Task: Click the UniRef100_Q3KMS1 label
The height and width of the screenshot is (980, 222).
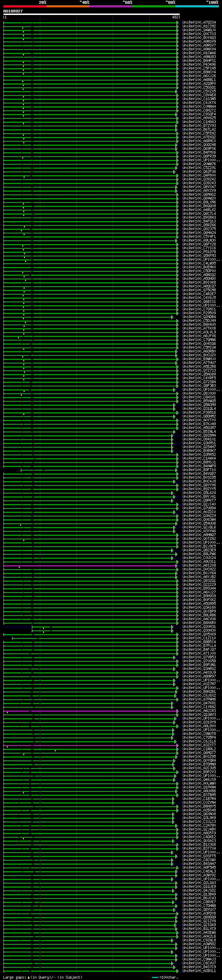Action: coord(199,443)
